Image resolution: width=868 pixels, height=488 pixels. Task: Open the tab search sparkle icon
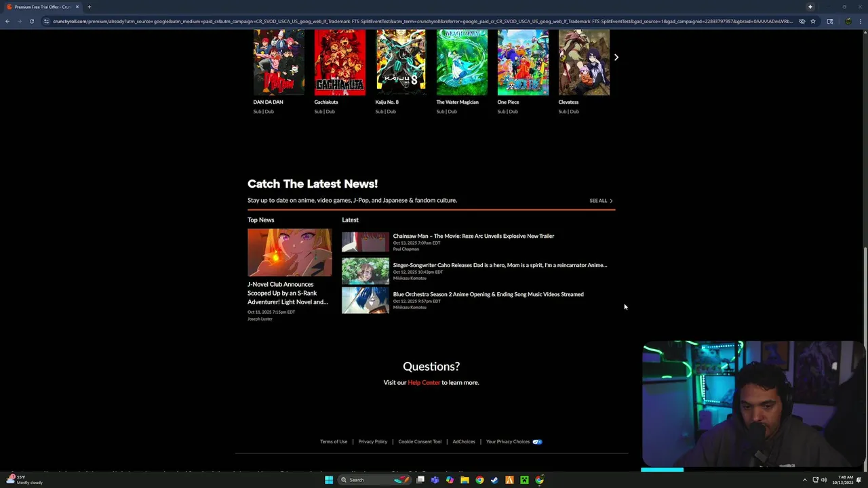click(810, 7)
